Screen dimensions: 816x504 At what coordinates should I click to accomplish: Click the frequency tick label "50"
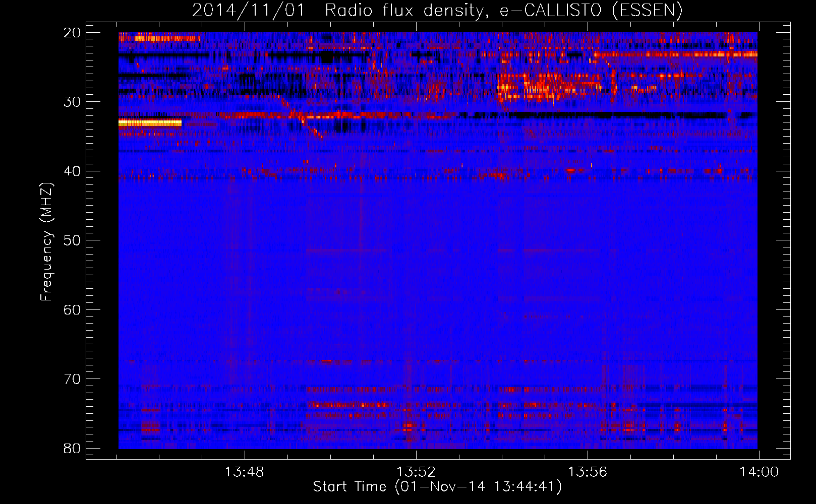tap(72, 240)
